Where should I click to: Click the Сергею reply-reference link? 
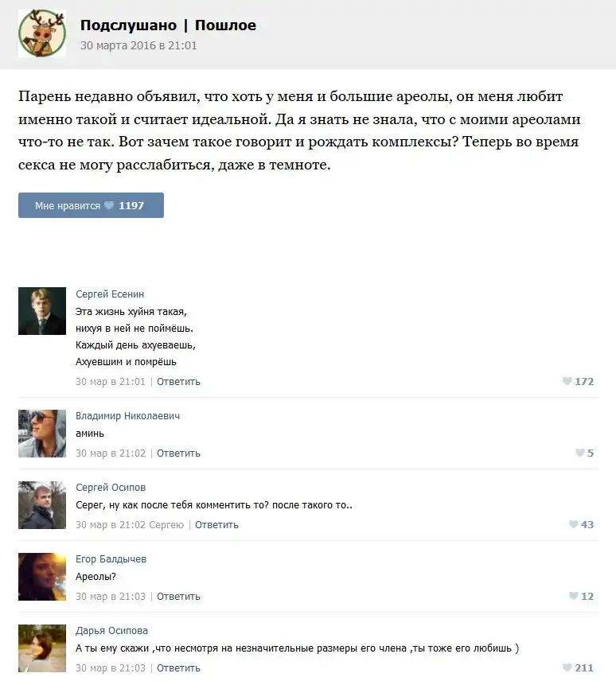(x=166, y=525)
